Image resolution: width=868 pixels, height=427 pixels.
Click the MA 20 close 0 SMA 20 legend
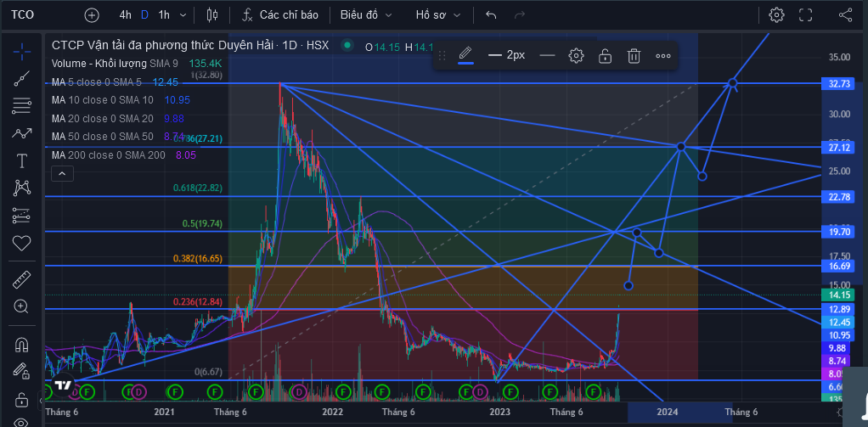tap(118, 118)
